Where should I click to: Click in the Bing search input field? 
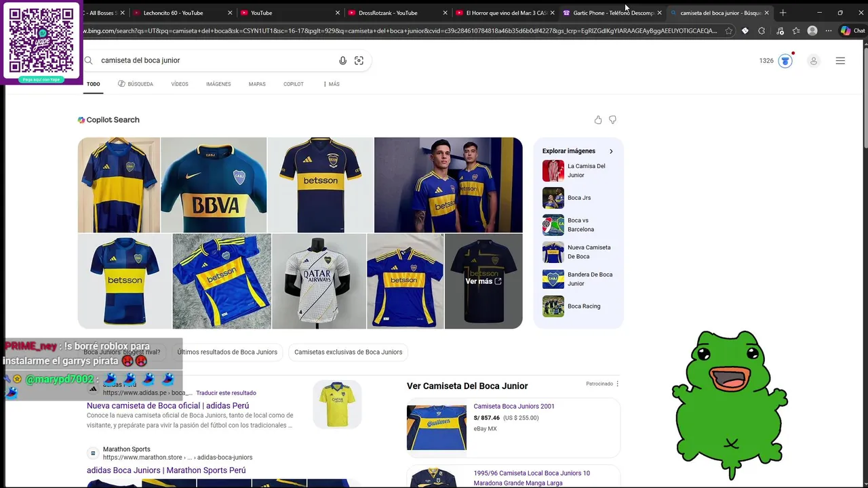point(217,60)
